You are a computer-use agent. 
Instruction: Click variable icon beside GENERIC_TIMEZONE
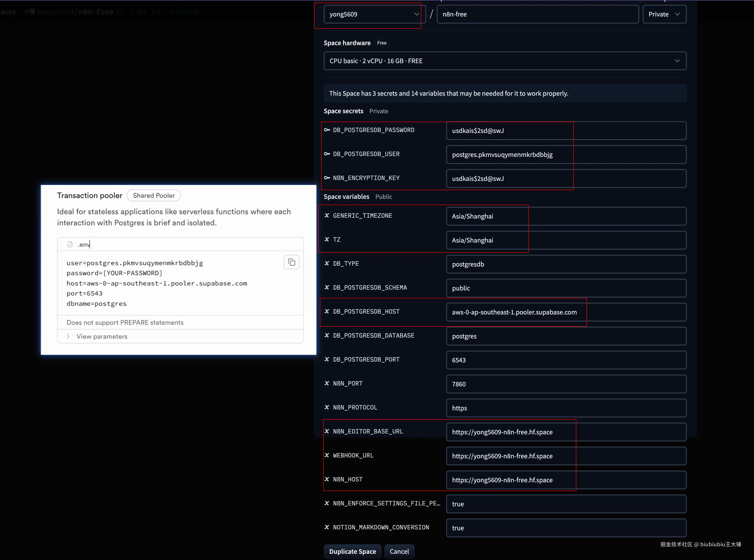point(327,216)
